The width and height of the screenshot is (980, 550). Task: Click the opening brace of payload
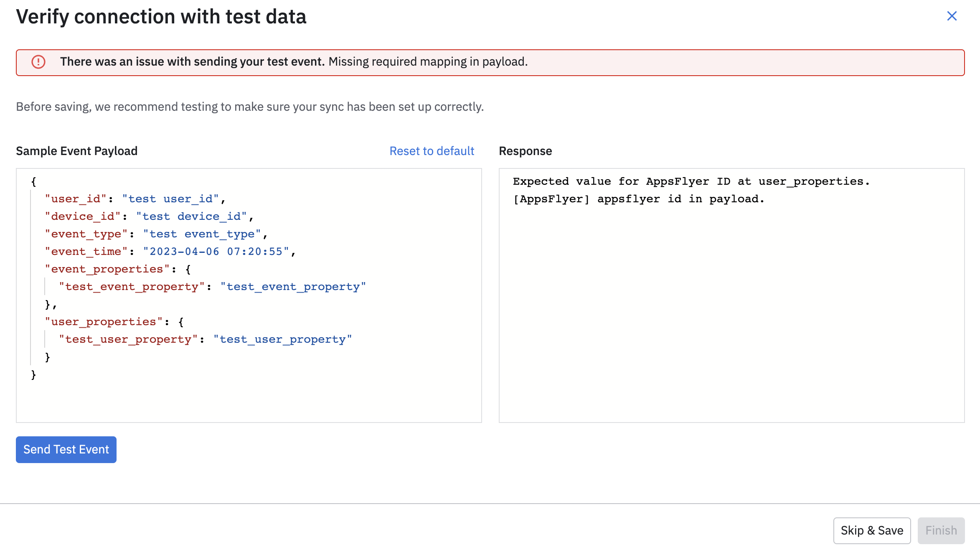coord(33,181)
